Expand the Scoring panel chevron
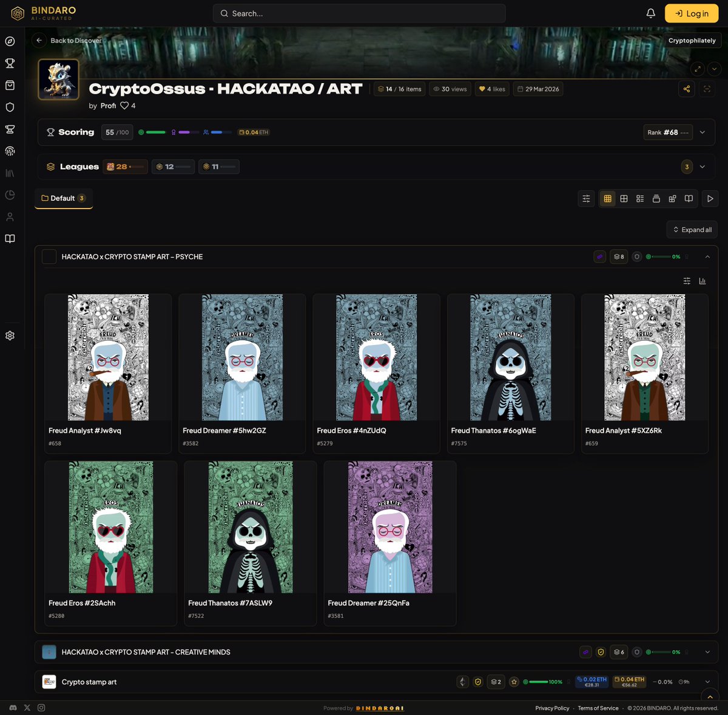Image resolution: width=728 pixels, height=715 pixels. tap(703, 132)
